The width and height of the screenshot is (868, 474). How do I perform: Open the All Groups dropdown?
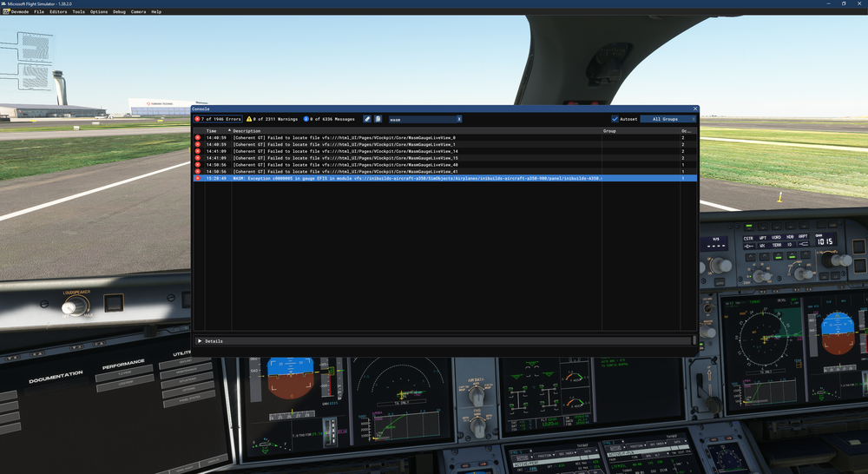coord(667,119)
